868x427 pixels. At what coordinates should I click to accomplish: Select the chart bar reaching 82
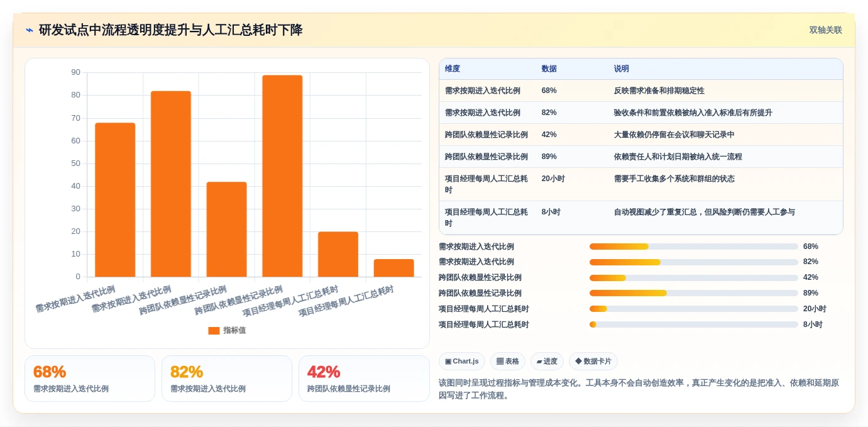coord(171,184)
